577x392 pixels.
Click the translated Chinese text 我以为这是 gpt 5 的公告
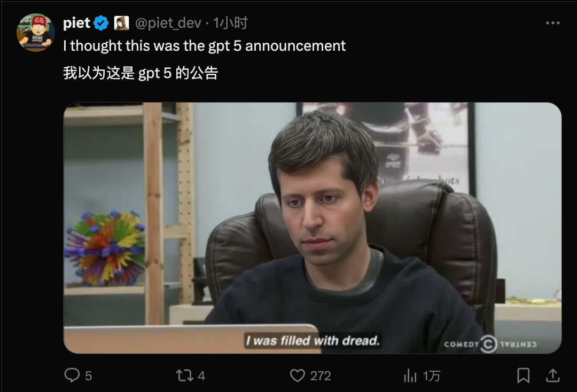point(141,73)
